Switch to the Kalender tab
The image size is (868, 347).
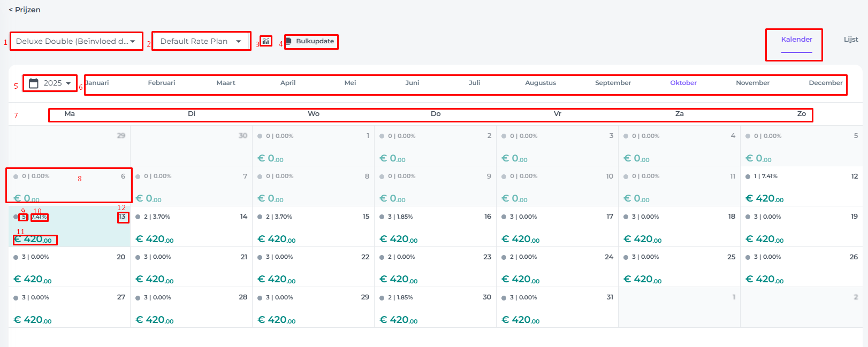pyautogui.click(x=796, y=40)
